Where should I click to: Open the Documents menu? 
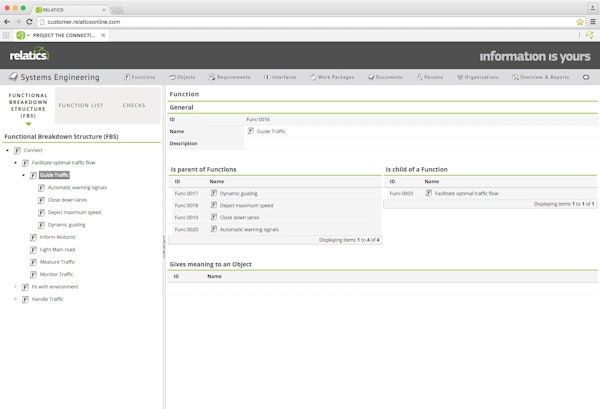point(385,77)
